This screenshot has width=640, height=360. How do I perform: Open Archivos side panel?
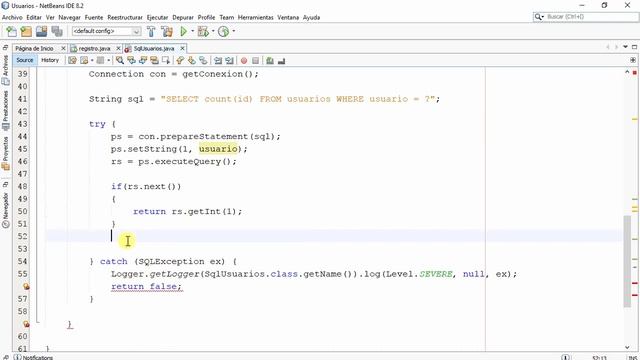5,70
